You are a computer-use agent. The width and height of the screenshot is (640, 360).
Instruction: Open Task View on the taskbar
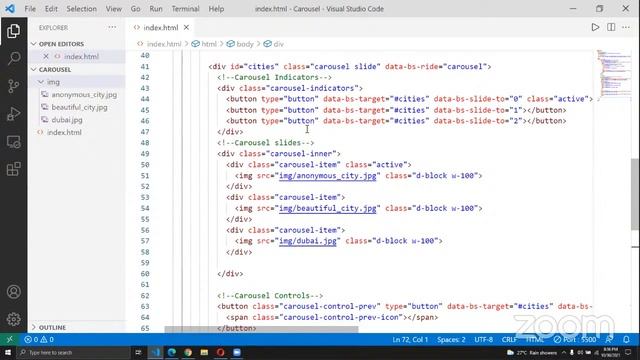[138, 352]
